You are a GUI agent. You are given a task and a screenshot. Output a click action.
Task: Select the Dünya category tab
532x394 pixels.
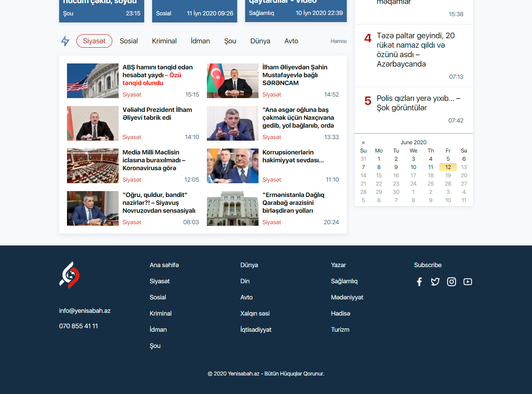(260, 41)
